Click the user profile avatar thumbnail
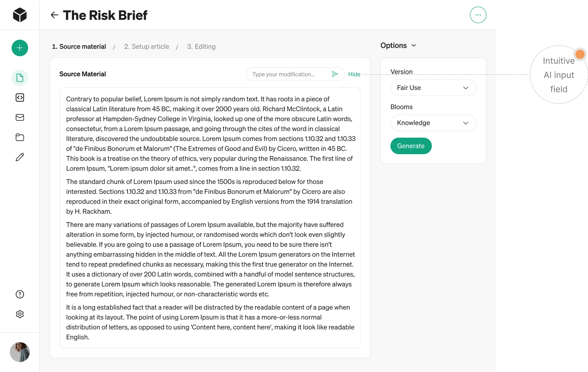Screen dimensions: 588x372 (x=19, y=352)
